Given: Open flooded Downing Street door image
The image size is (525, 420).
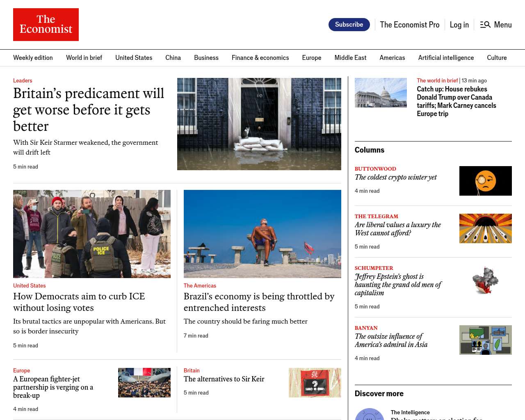Looking at the screenshot, I should point(259,124).
